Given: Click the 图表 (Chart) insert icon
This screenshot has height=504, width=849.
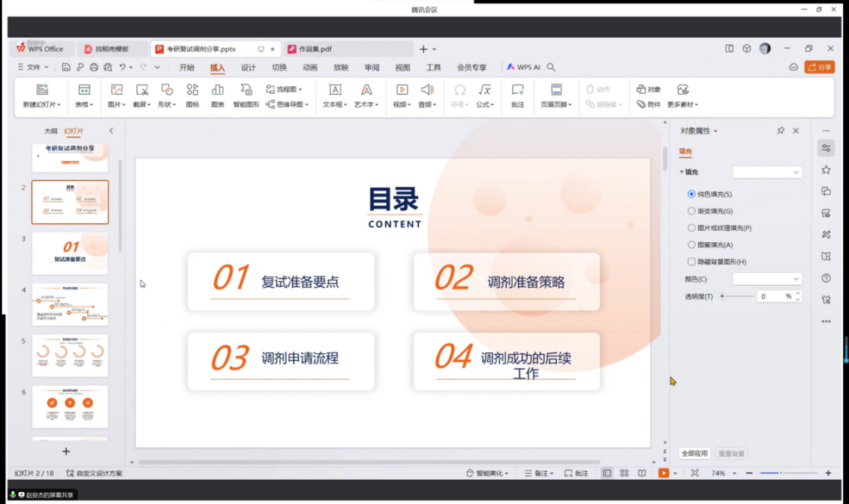Looking at the screenshot, I should pos(218,95).
